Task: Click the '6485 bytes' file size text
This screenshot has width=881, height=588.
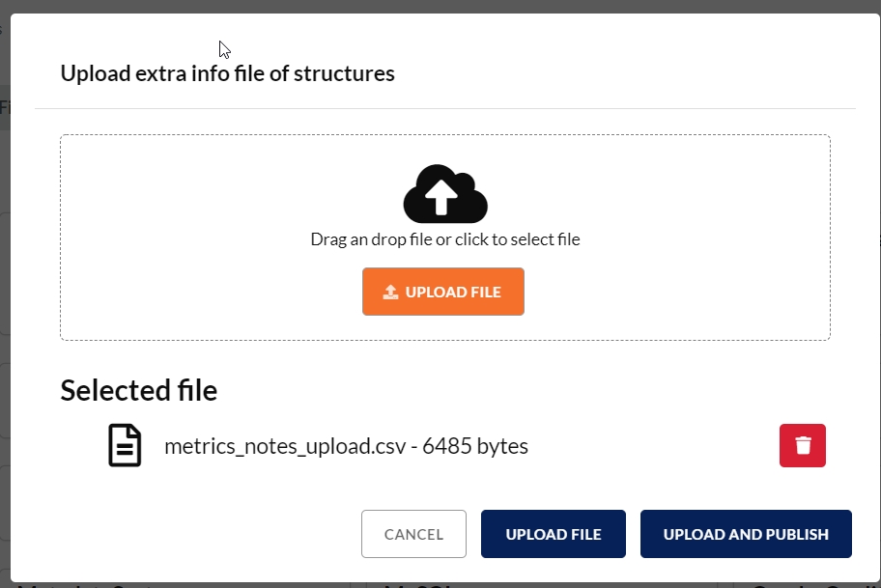Action: 475,446
